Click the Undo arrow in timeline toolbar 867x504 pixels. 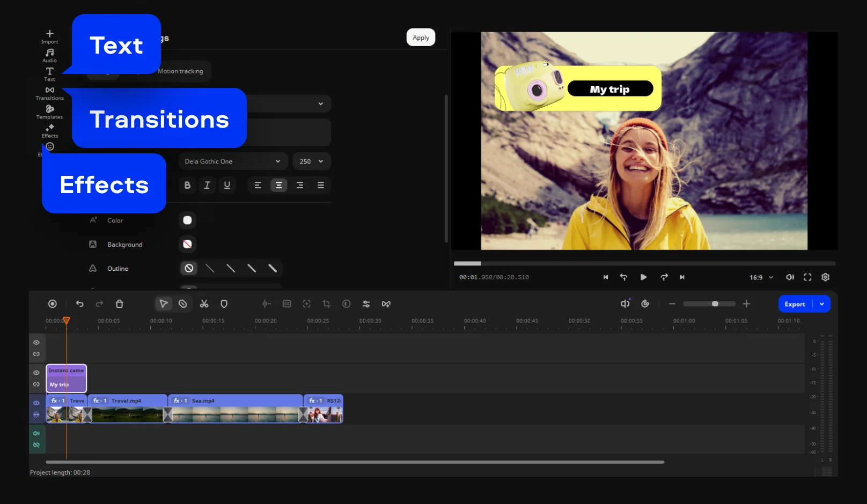coord(80,304)
